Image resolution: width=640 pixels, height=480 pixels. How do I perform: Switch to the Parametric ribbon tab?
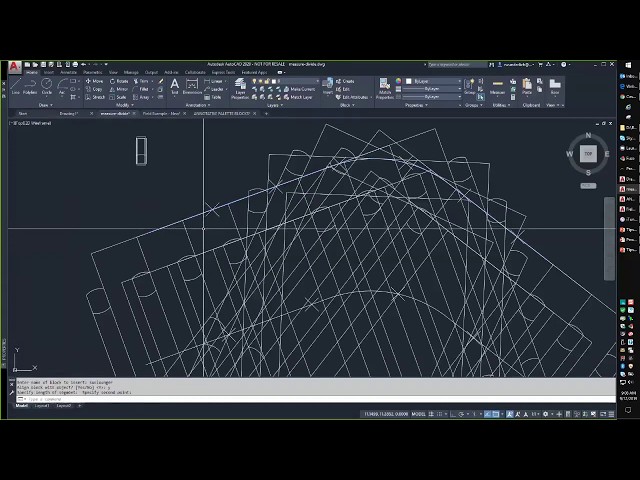tap(93, 73)
